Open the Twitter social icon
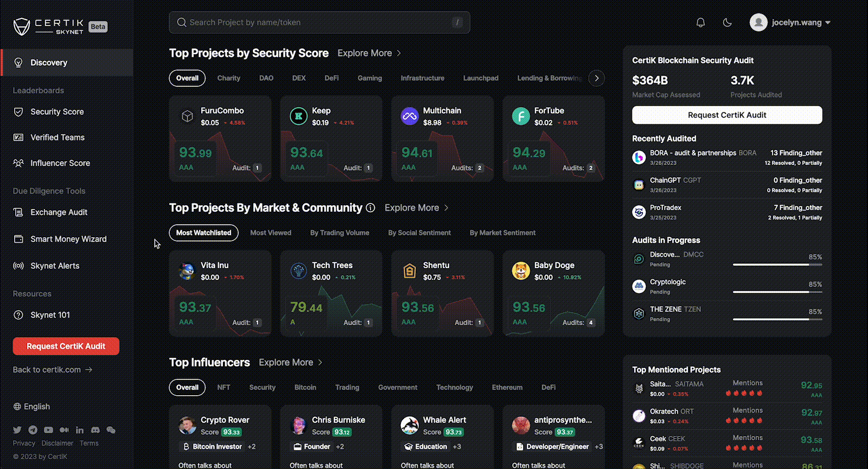This screenshot has height=469, width=868. [17, 430]
